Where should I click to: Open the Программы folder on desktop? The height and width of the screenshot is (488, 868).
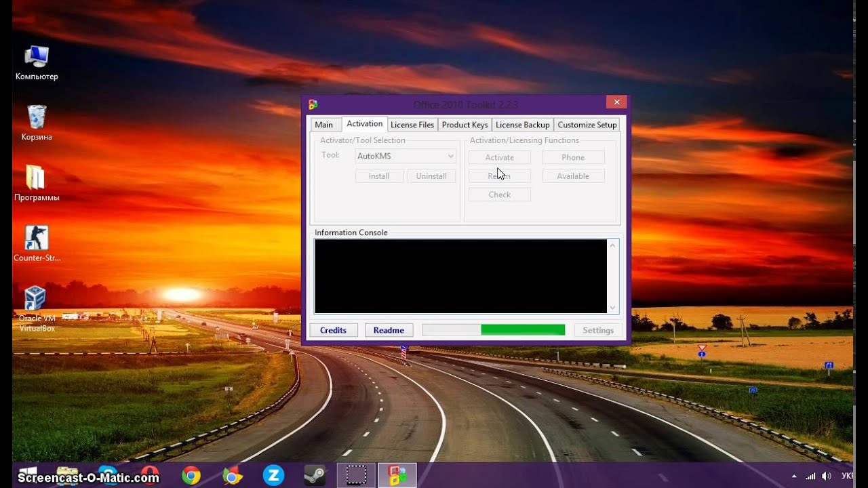click(37, 184)
